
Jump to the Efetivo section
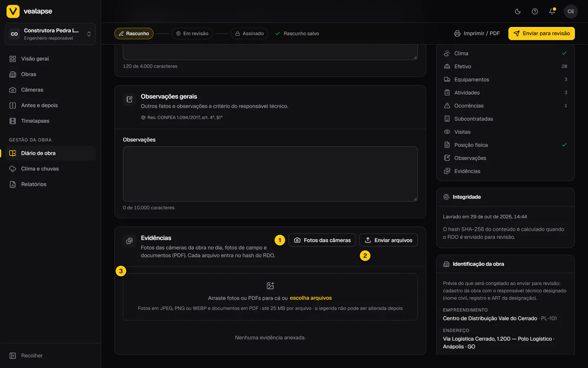click(506, 67)
